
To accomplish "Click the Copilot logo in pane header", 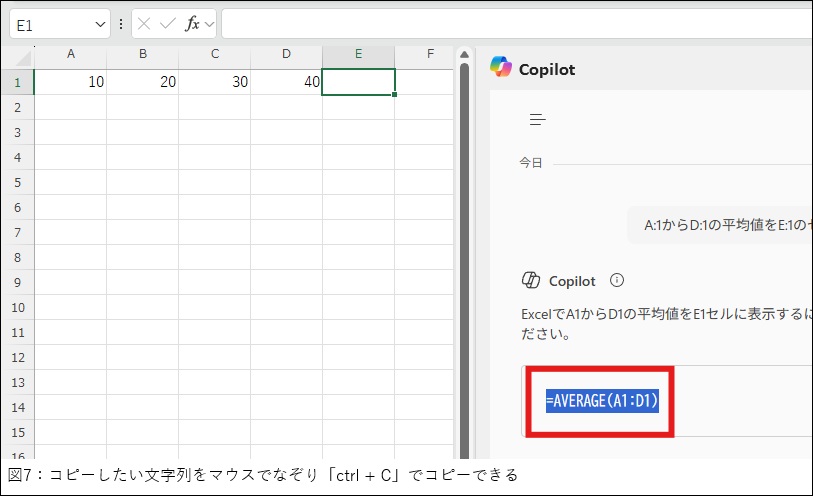I will pos(500,68).
